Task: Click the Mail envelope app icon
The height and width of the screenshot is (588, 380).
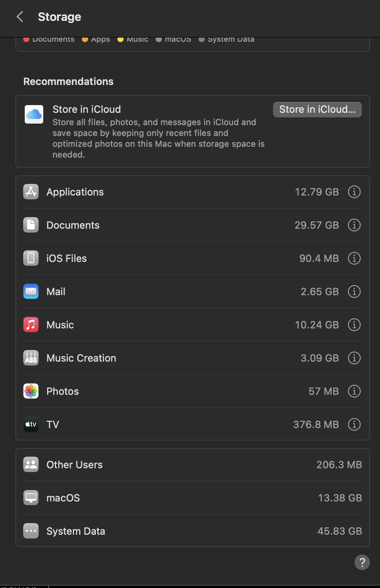Action: click(x=31, y=292)
